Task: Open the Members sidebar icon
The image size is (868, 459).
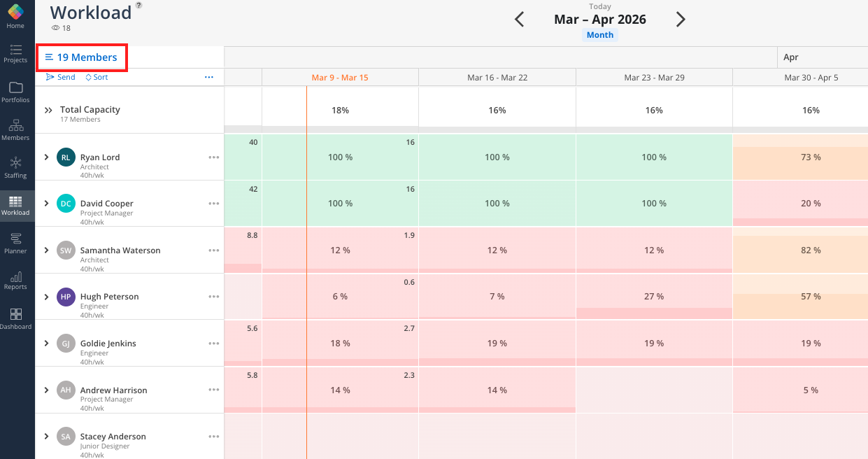Action: pos(15,129)
